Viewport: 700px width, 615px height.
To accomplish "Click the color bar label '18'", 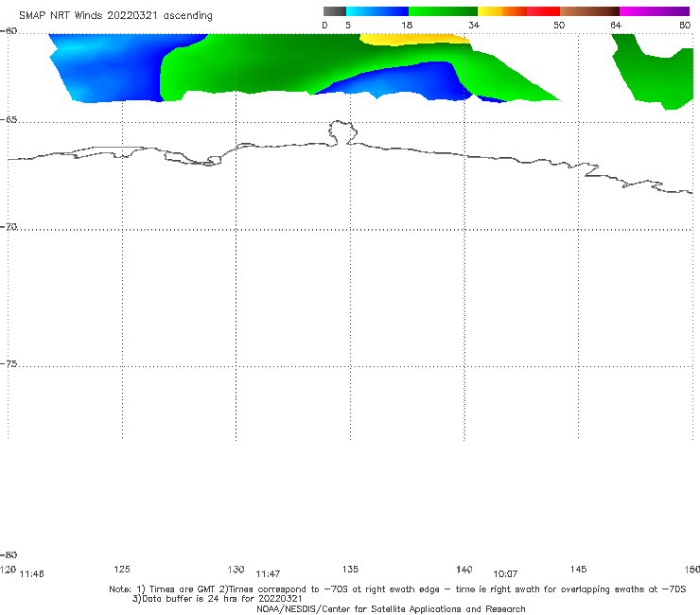I will 407,25.
